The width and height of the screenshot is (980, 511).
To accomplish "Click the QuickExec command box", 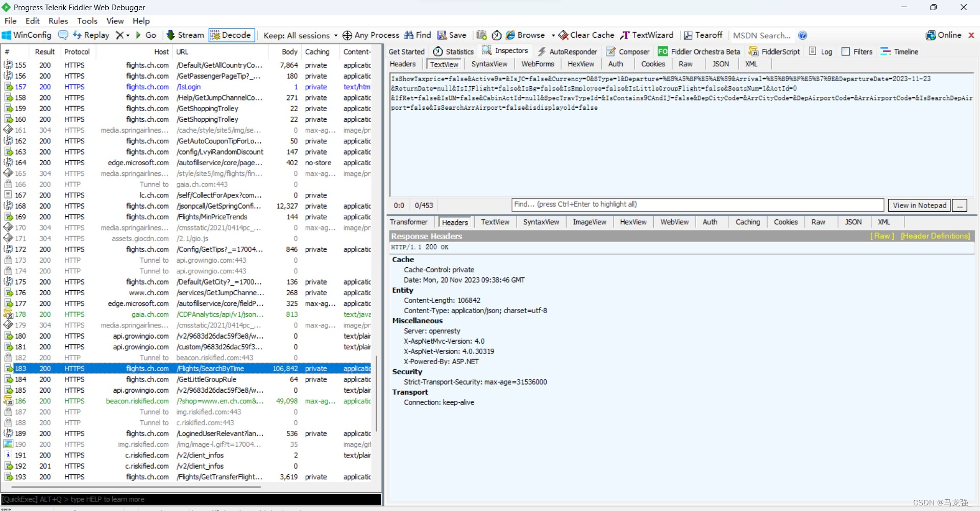I will (x=191, y=500).
